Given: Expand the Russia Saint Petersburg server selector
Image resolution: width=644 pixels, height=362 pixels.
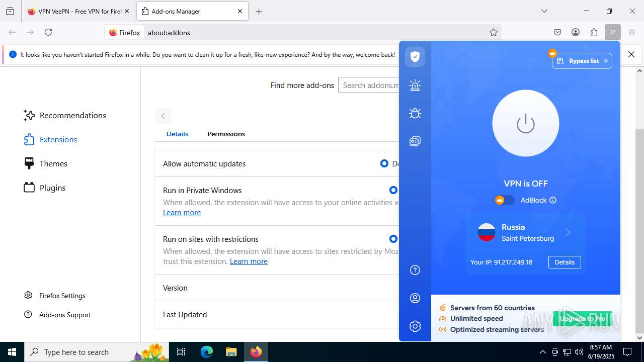Looking at the screenshot, I should tap(525, 232).
